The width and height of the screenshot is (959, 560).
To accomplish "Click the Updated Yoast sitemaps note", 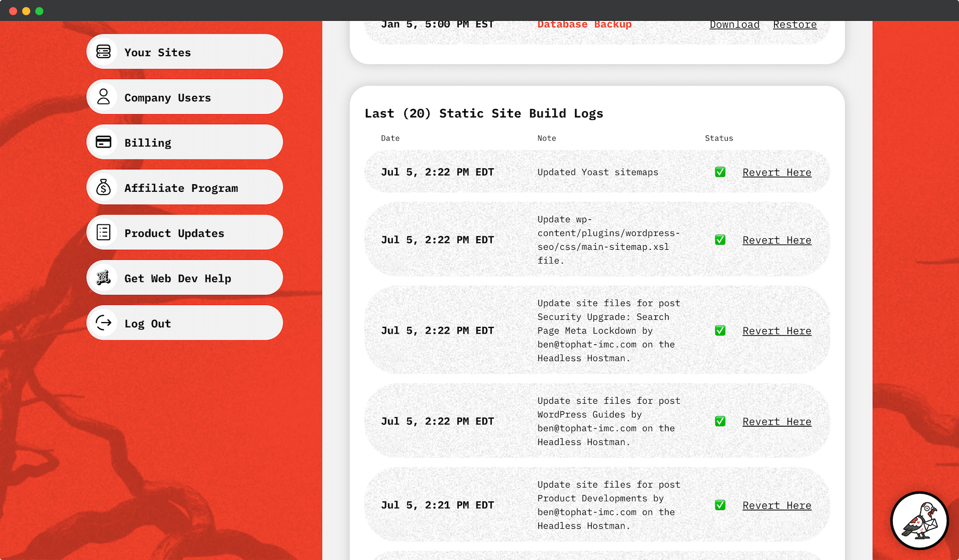I will point(598,172).
